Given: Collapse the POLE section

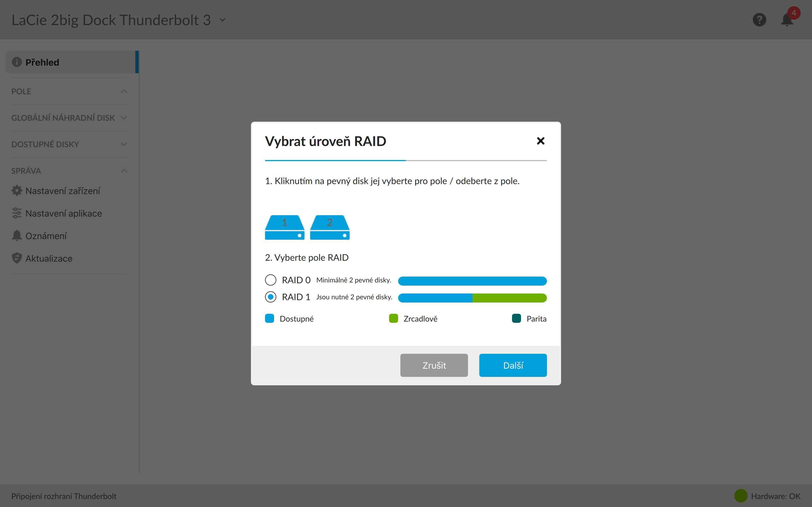Looking at the screenshot, I should coord(124,91).
